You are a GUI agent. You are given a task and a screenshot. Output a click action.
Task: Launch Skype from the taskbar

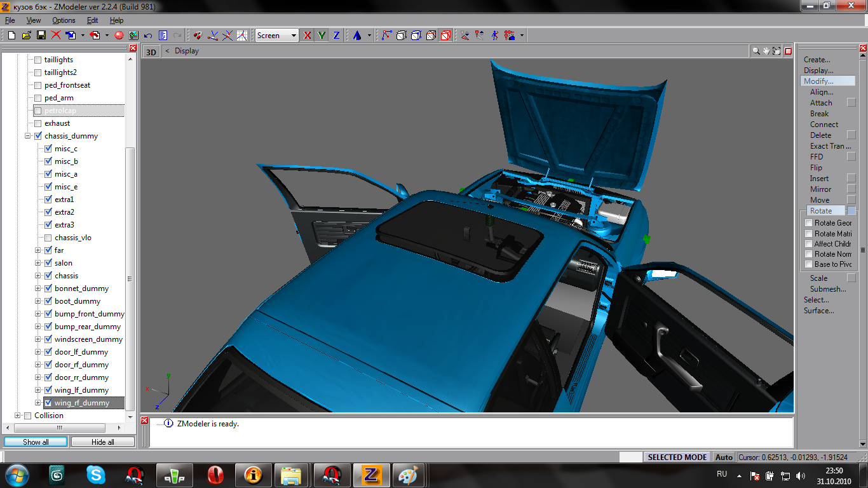pyautogui.click(x=96, y=475)
